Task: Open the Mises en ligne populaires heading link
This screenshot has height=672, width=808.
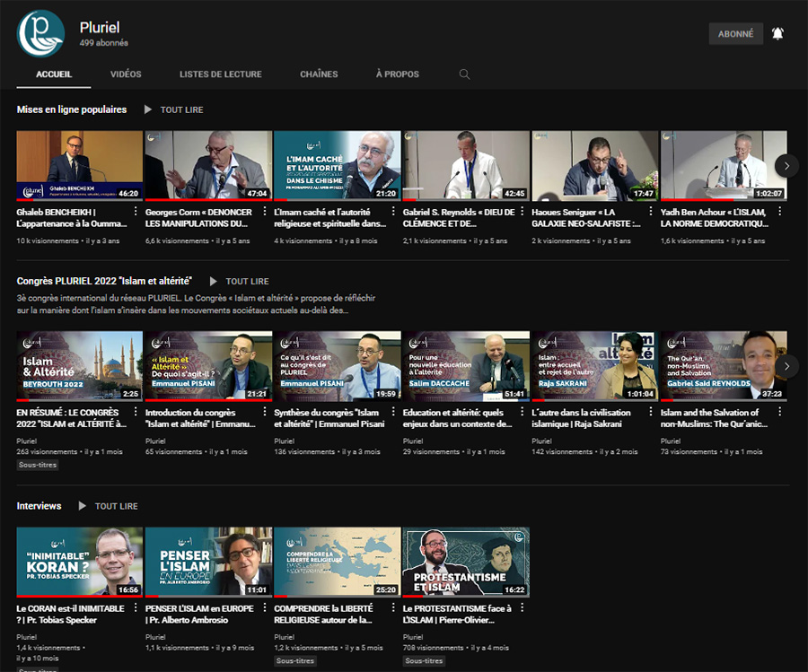Action: (72, 109)
